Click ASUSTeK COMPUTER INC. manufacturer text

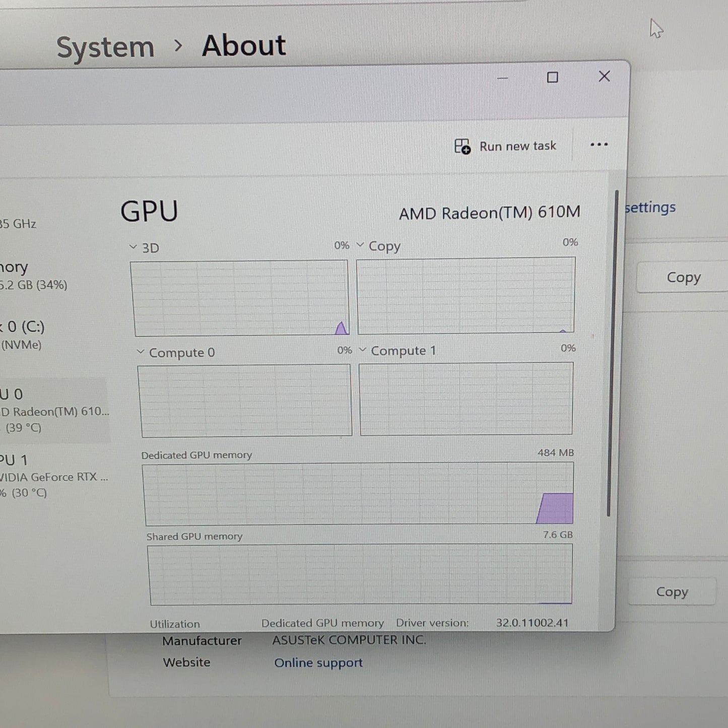(349, 640)
